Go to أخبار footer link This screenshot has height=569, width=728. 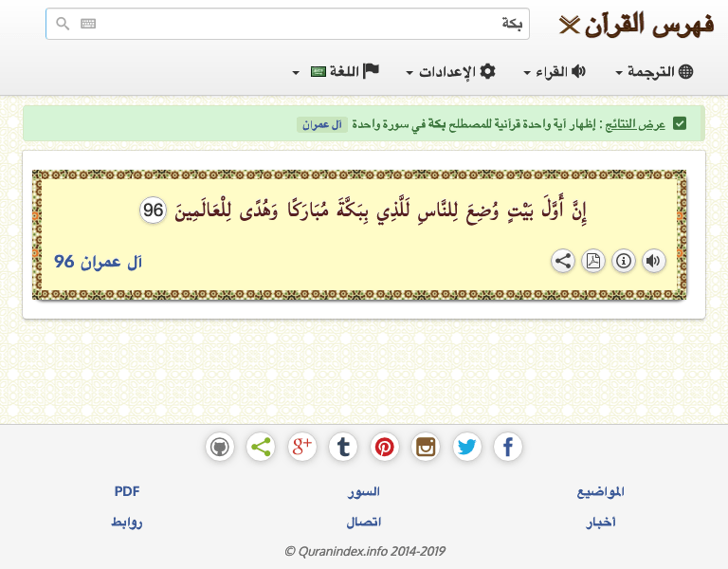point(600,523)
